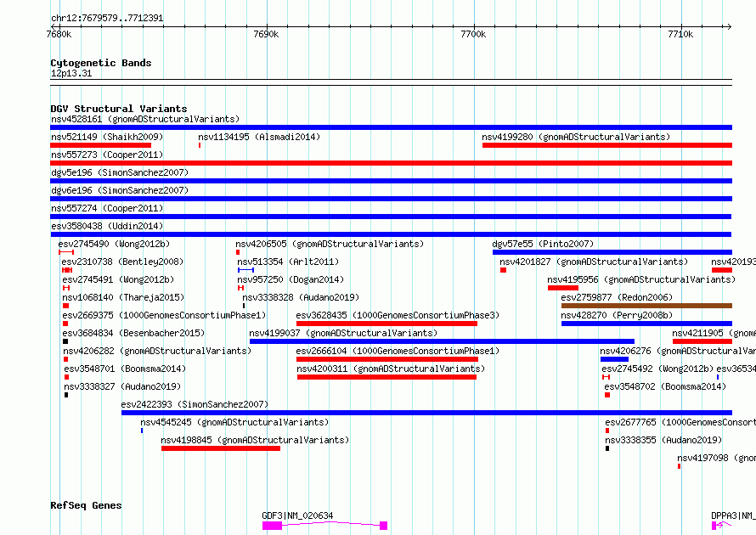This screenshot has height=535, width=756.
Task: Select the esv3628435 1000GenomesConsortiumPhase3 label
Action: (x=398, y=315)
